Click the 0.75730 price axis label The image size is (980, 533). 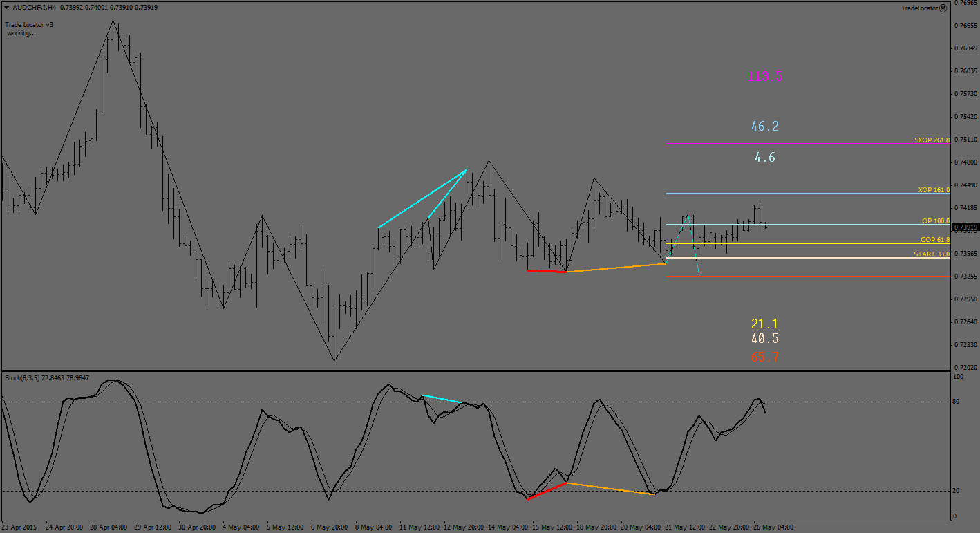click(965, 94)
